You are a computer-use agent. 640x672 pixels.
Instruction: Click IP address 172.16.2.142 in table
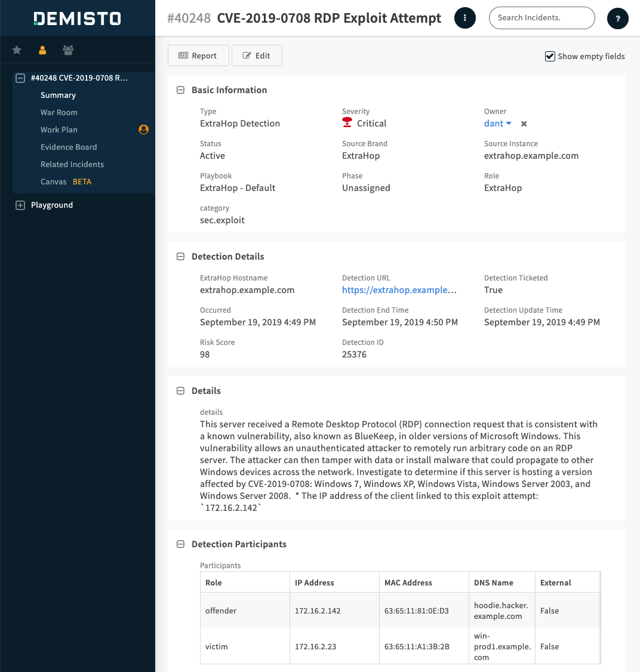318,611
